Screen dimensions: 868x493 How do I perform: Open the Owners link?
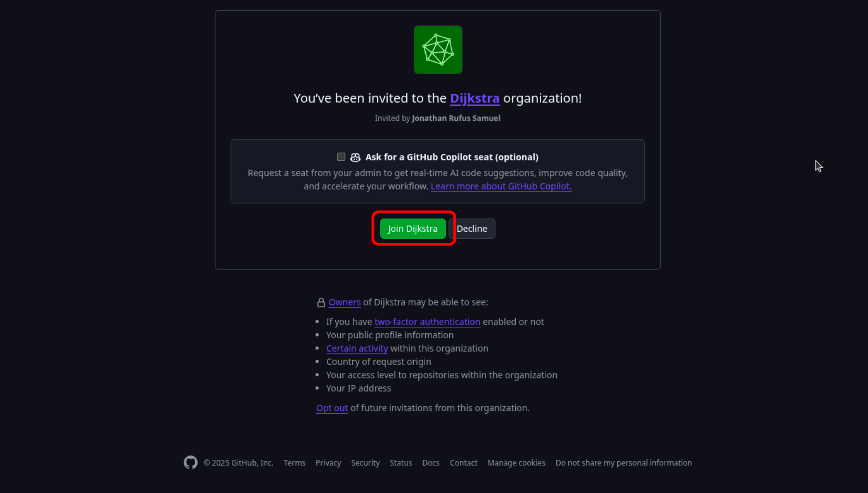pyautogui.click(x=344, y=302)
